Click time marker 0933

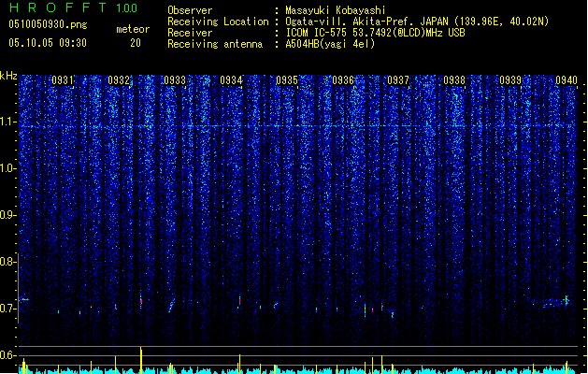pos(175,80)
